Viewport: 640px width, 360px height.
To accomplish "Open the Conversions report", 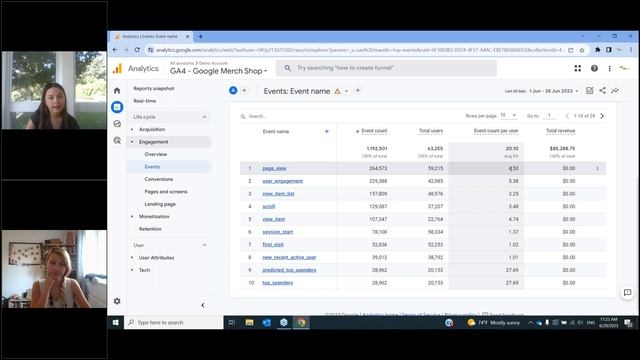I will [x=159, y=179].
